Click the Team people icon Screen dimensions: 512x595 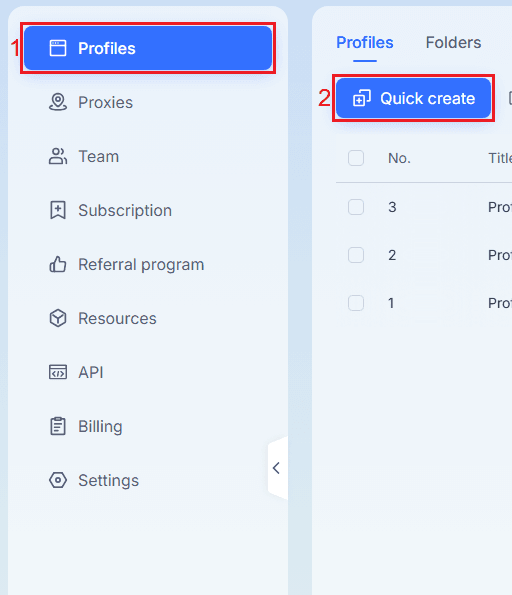click(58, 156)
